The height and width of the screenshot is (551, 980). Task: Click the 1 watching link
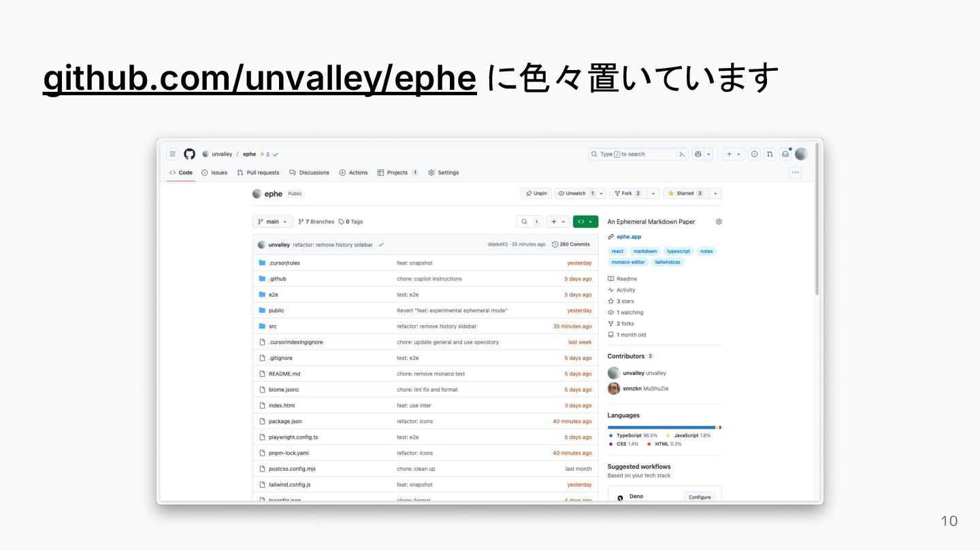pyautogui.click(x=625, y=313)
